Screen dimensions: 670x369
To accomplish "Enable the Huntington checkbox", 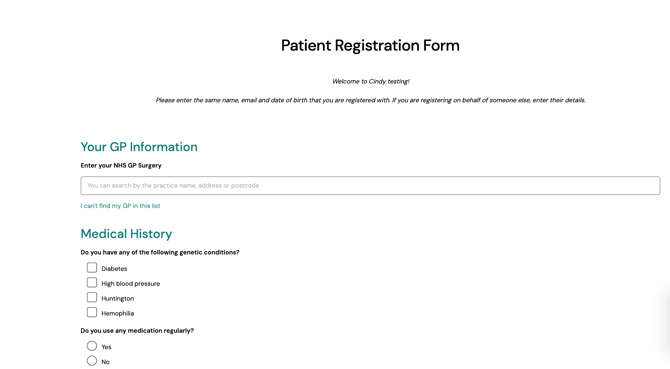I will (92, 297).
